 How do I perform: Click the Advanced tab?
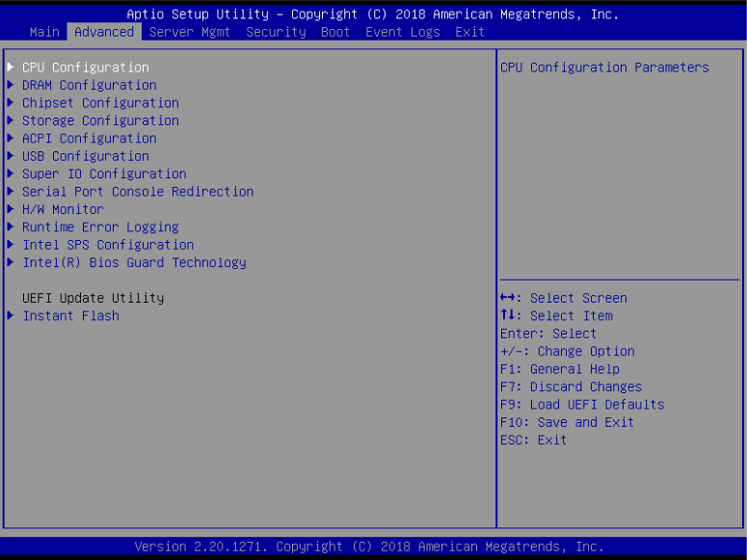pyautogui.click(x=104, y=32)
